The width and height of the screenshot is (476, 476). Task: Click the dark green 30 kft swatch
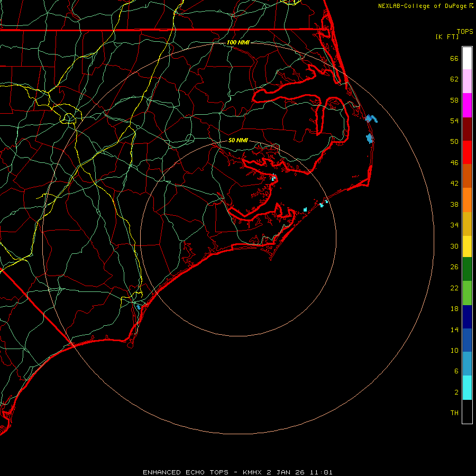(467, 269)
